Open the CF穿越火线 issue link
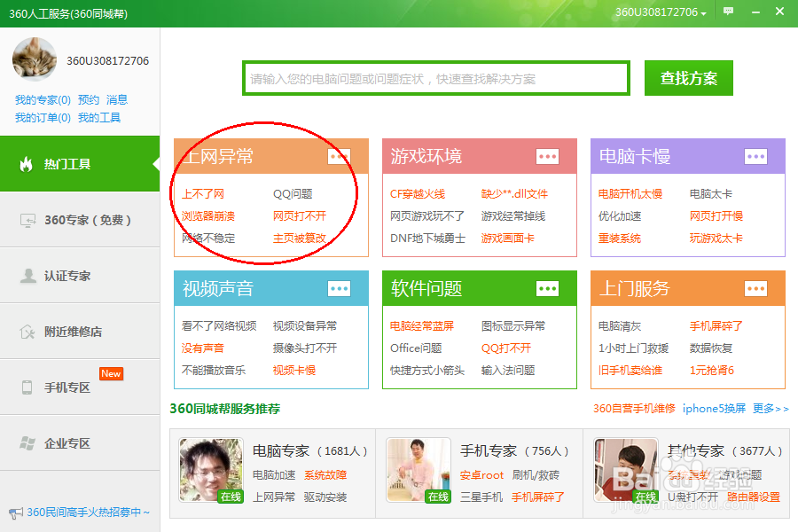 tap(418, 194)
